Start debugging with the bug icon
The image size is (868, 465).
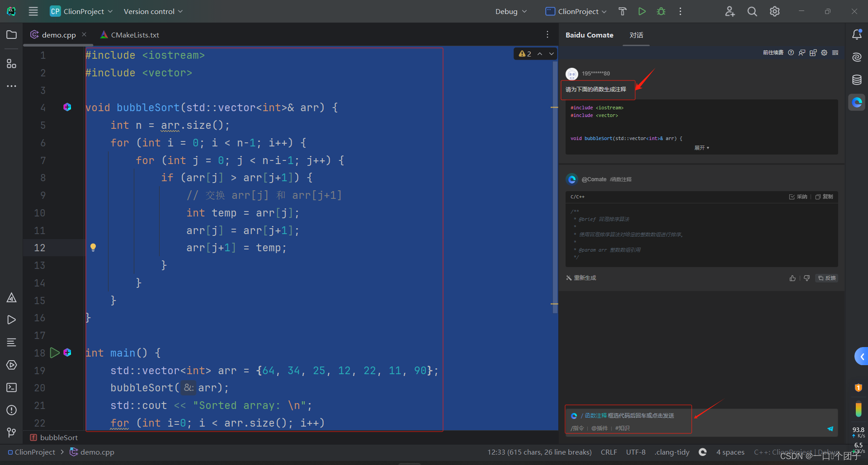(661, 11)
